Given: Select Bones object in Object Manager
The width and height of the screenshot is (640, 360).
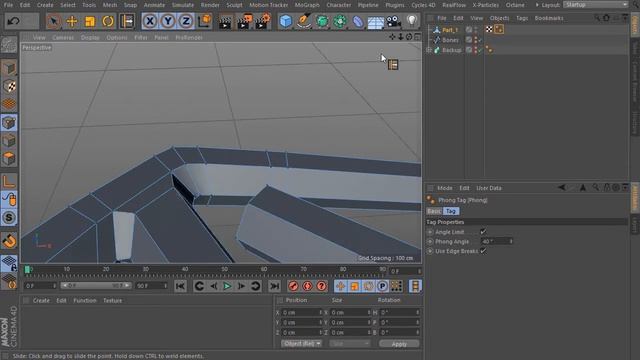Looking at the screenshot, I should pyautogui.click(x=450, y=40).
